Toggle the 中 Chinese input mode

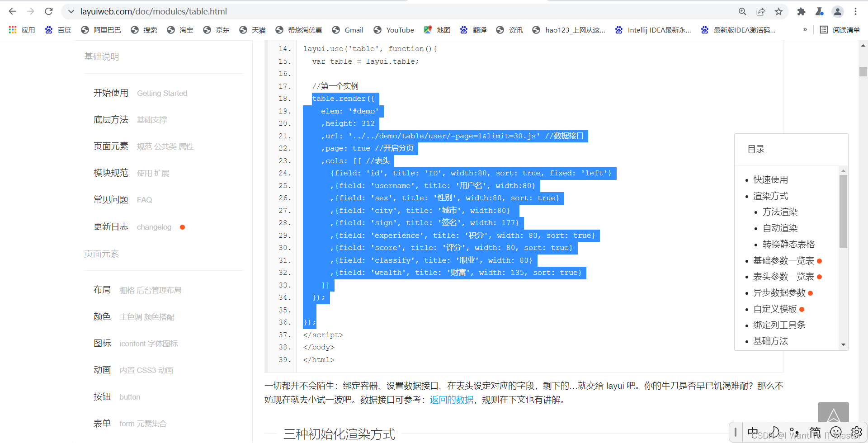(753, 432)
